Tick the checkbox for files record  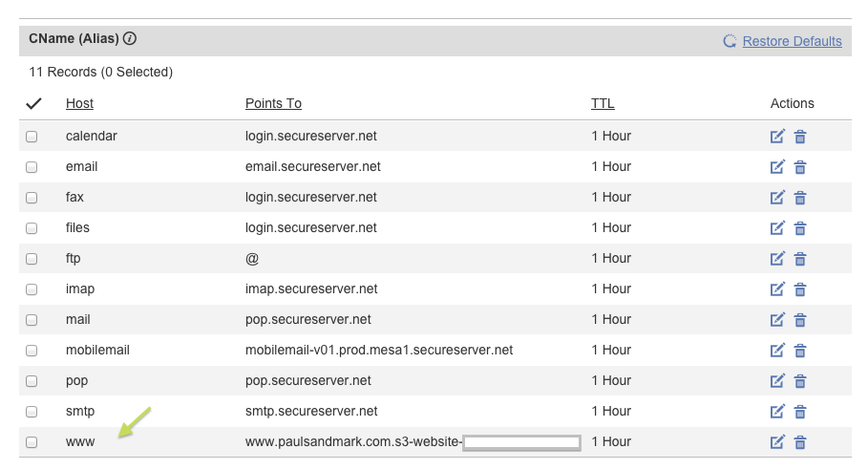point(32,228)
